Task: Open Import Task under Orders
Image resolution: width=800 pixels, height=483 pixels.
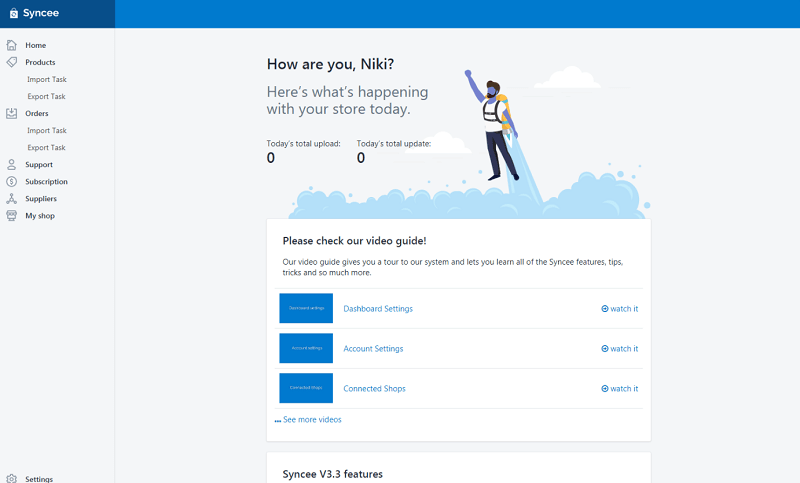Action: [x=47, y=130]
